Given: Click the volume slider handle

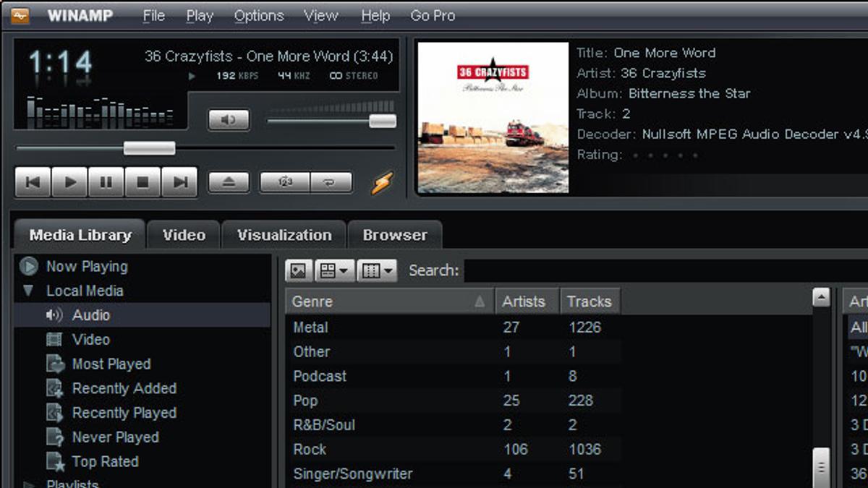Looking at the screenshot, I should pos(382,121).
